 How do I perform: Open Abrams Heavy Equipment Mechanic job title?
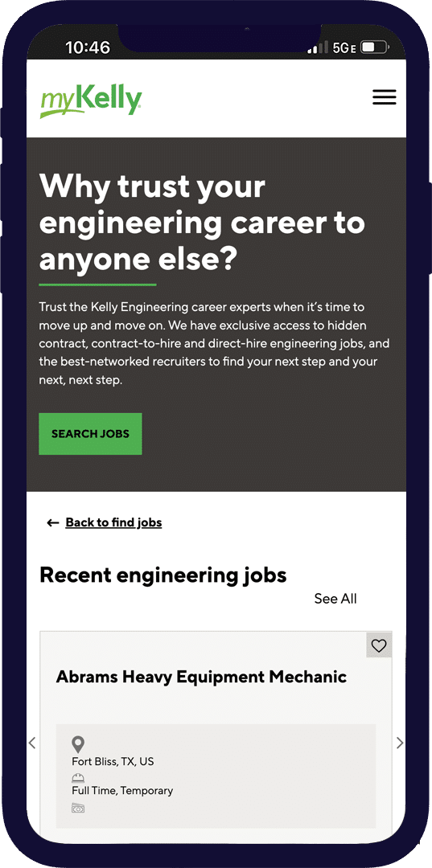point(202,677)
